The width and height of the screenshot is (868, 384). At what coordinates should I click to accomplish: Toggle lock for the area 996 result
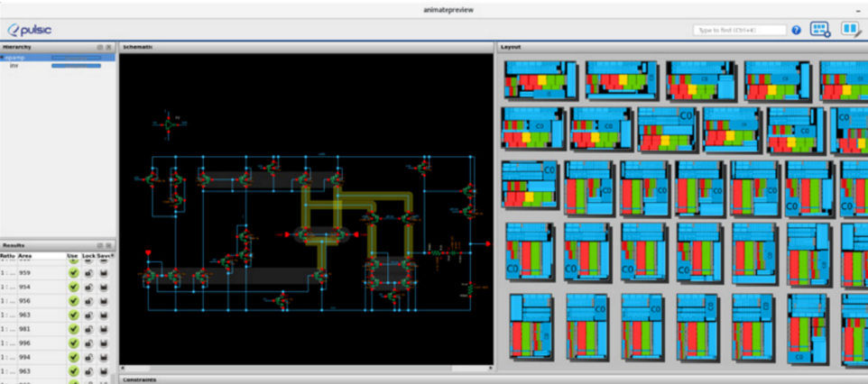coord(88,343)
